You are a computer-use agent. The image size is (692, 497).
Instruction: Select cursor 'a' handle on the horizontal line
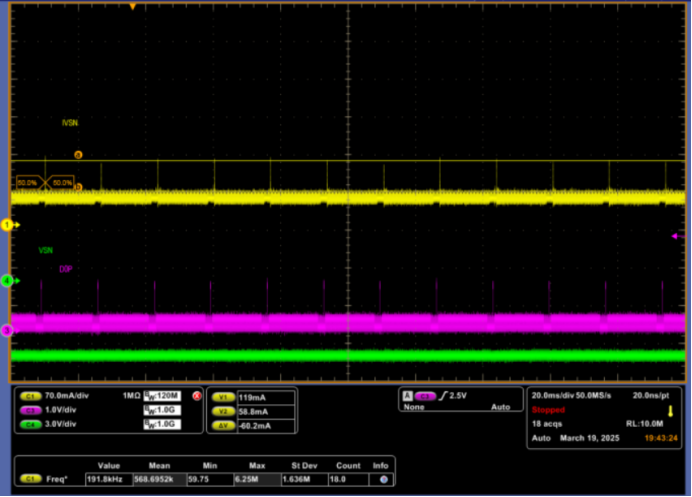pos(79,155)
